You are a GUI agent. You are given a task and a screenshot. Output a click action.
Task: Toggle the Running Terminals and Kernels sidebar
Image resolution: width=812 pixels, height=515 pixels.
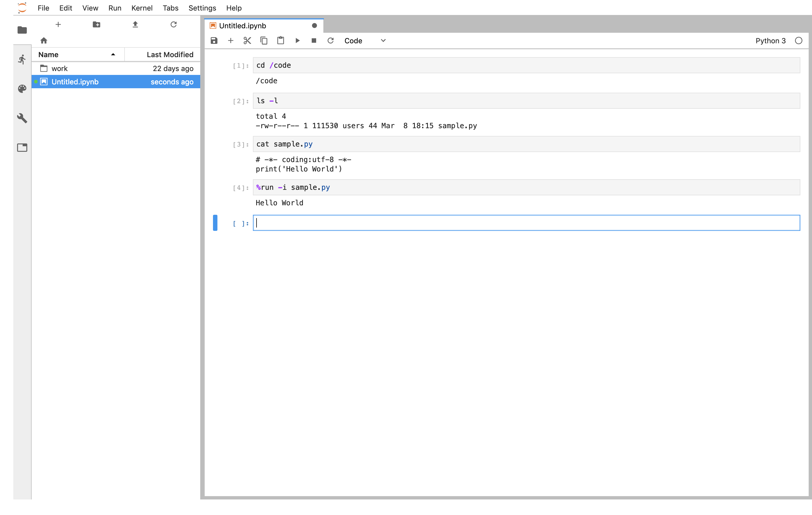[x=22, y=59]
